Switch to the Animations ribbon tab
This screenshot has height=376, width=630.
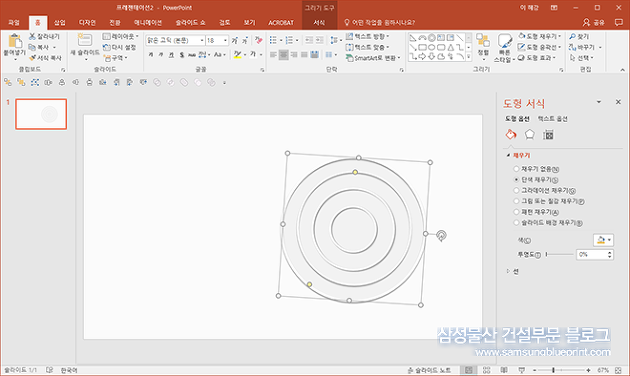click(148, 22)
